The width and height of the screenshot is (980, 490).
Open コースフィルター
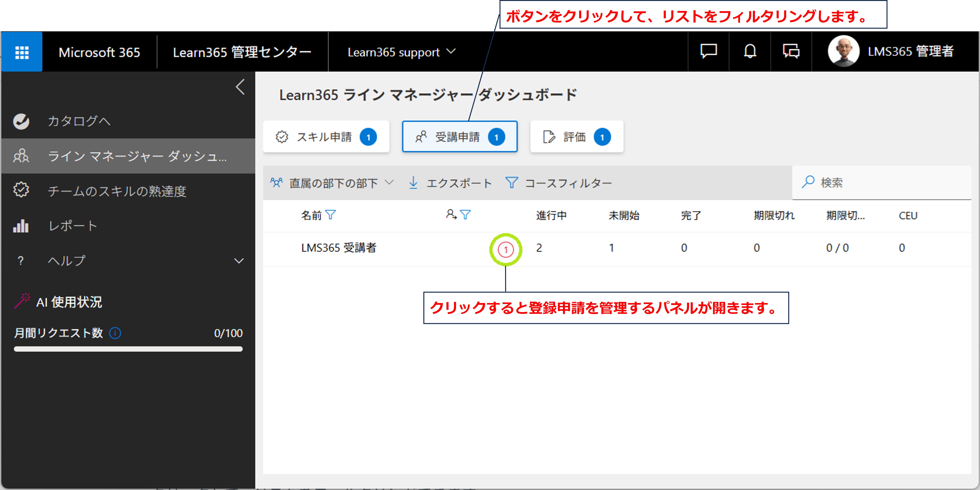coord(569,183)
